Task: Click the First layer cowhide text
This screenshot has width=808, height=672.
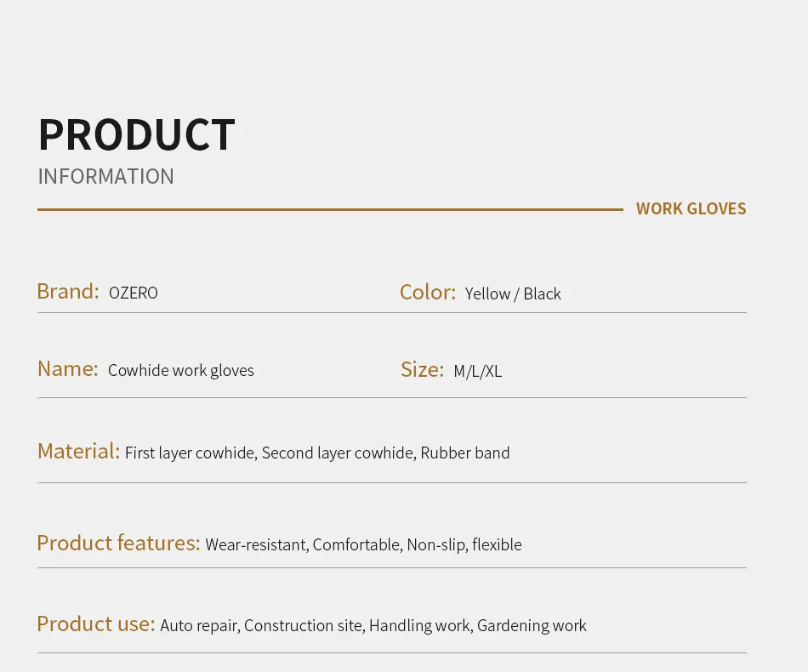Action: 190,453
